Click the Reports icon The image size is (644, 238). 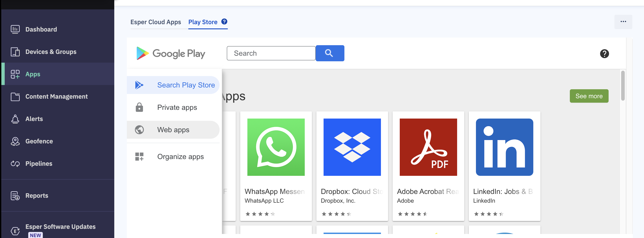tap(15, 195)
